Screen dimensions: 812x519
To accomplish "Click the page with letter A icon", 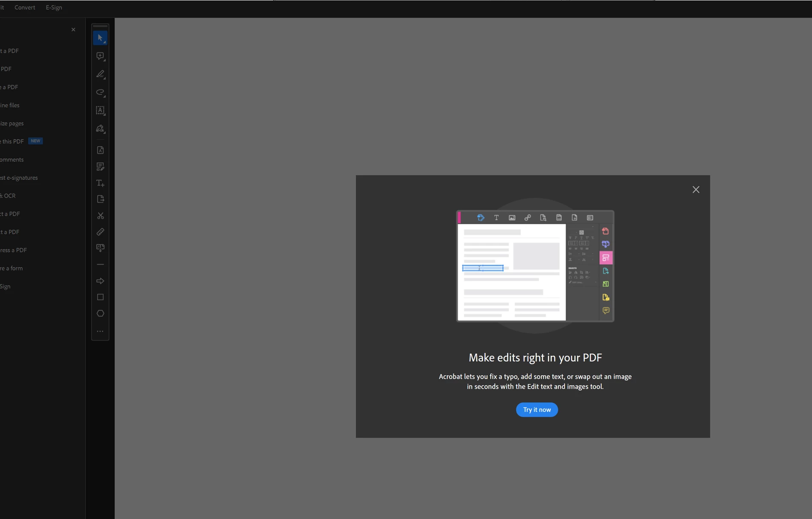I will click(100, 150).
